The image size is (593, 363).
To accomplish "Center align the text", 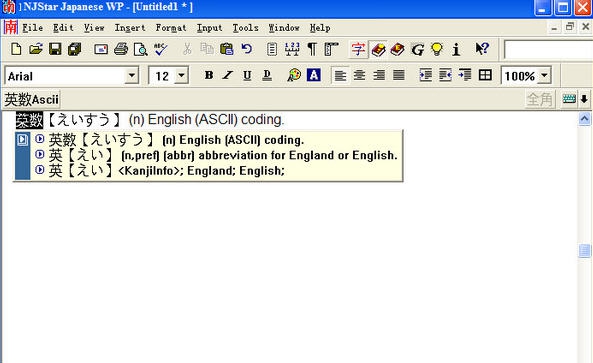I will pos(359,76).
